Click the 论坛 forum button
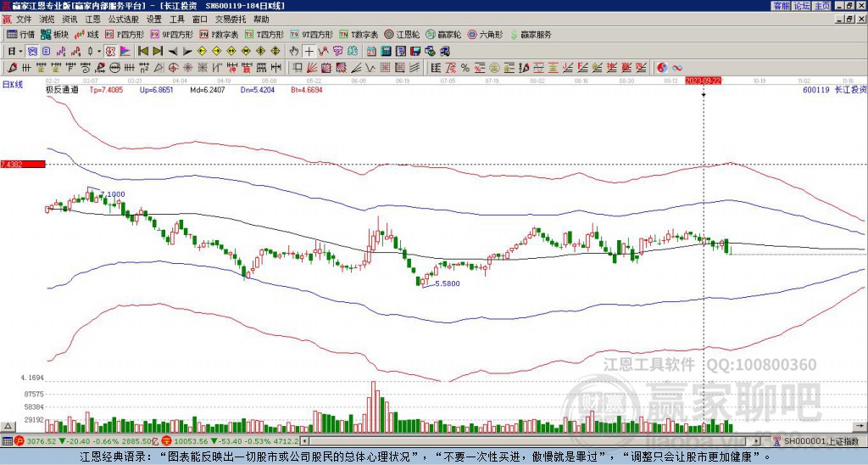This screenshot has width=868, height=465. (802, 6)
